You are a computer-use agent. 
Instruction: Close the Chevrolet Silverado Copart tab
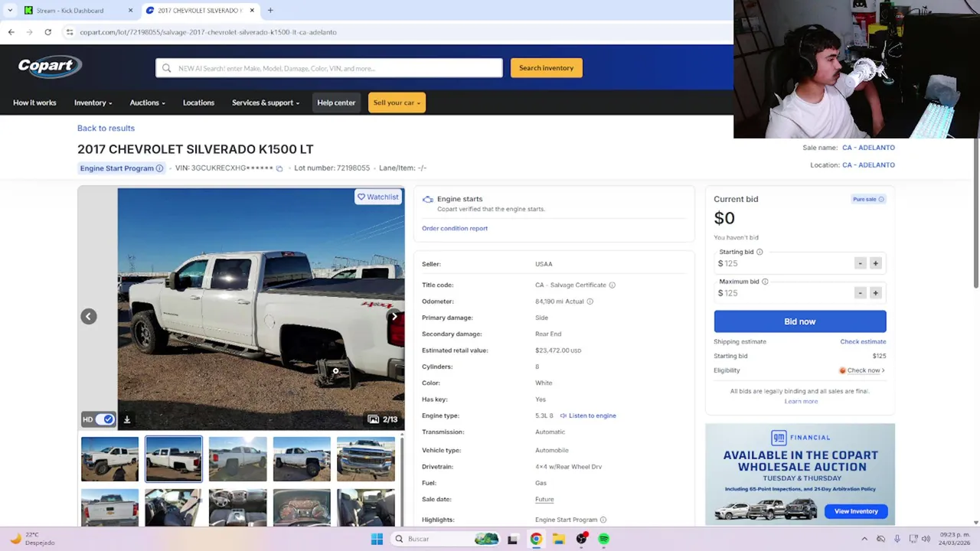tap(251, 11)
